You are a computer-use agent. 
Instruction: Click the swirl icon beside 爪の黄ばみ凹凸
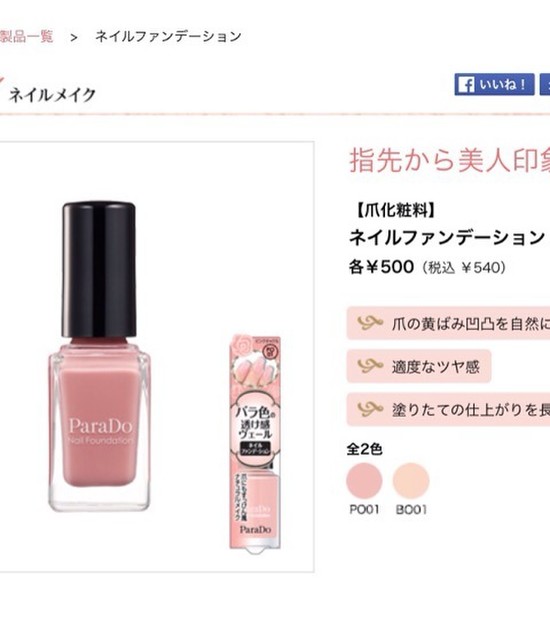tap(370, 323)
